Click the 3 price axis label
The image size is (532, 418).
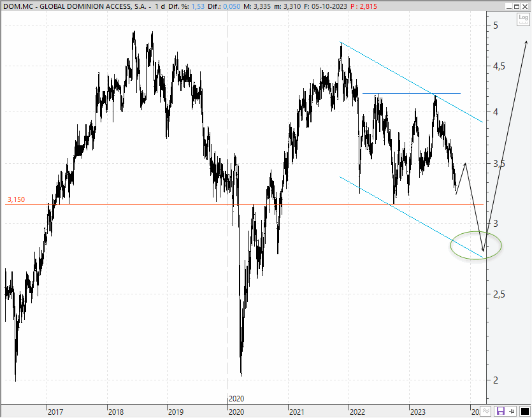click(x=496, y=223)
